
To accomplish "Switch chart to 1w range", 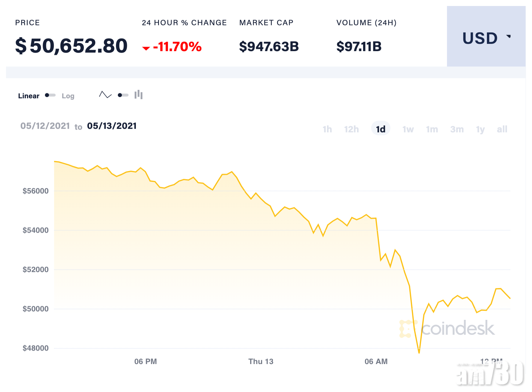I will 408,129.
